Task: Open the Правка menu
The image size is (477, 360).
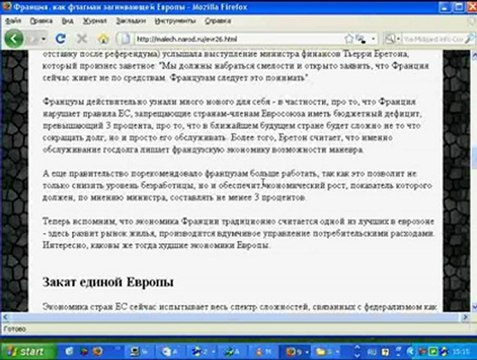Action: pyautogui.click(x=41, y=21)
